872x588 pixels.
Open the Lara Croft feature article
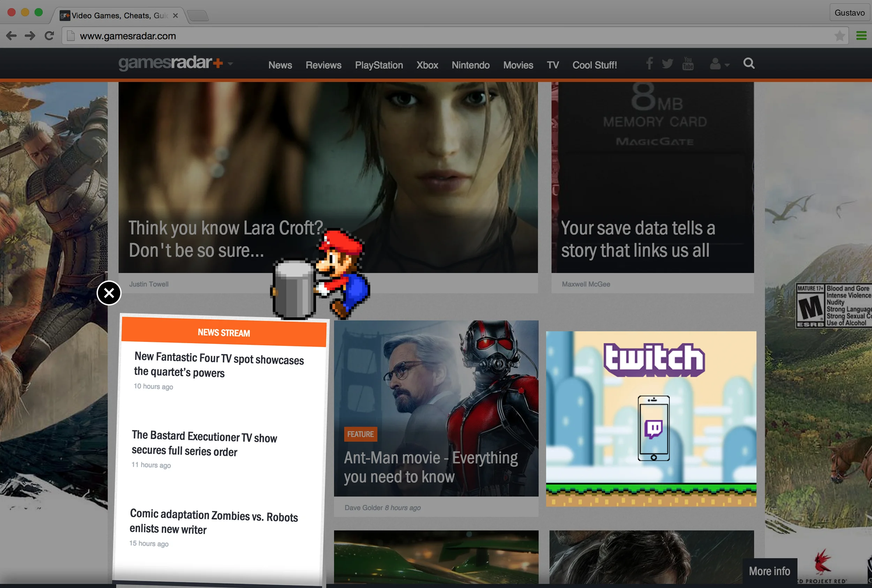click(x=328, y=178)
